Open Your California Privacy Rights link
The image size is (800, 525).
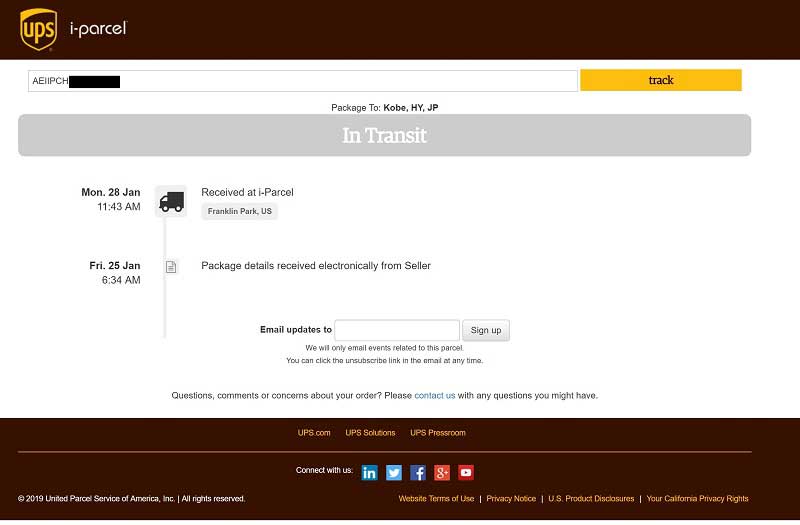tap(697, 498)
